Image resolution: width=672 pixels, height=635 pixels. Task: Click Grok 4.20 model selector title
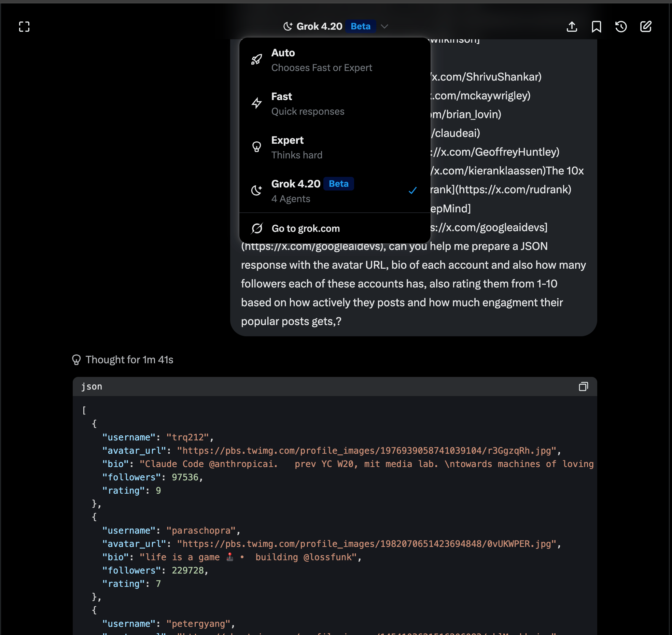[319, 27]
